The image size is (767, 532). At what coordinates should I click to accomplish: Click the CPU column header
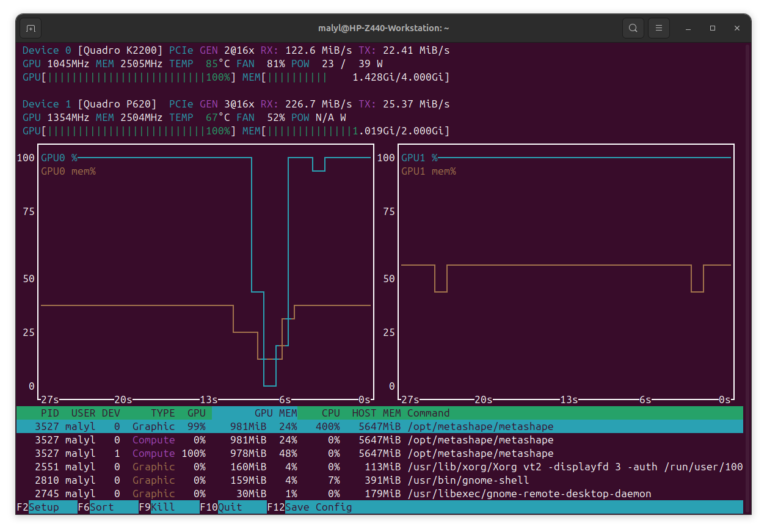[331, 413]
